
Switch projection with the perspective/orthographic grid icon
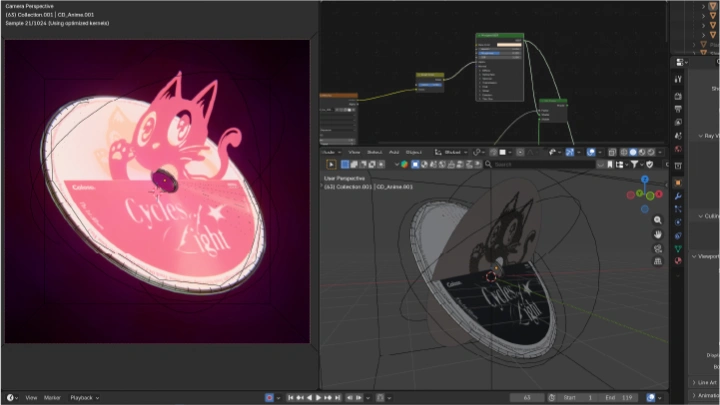[x=657, y=262]
